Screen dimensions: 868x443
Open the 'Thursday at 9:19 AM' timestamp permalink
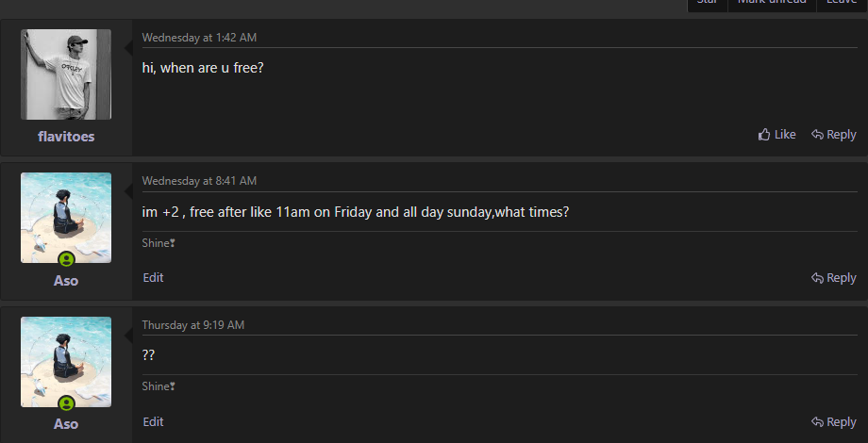(193, 325)
